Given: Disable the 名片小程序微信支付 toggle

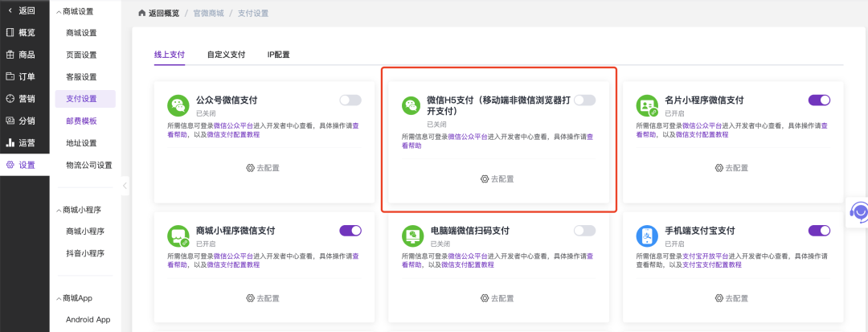Looking at the screenshot, I should (819, 100).
